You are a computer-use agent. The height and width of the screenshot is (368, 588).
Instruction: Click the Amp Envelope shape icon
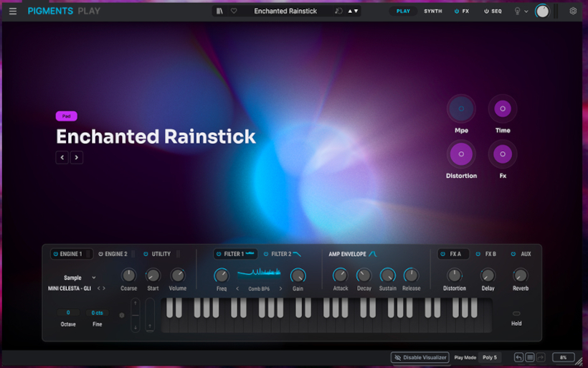click(372, 254)
